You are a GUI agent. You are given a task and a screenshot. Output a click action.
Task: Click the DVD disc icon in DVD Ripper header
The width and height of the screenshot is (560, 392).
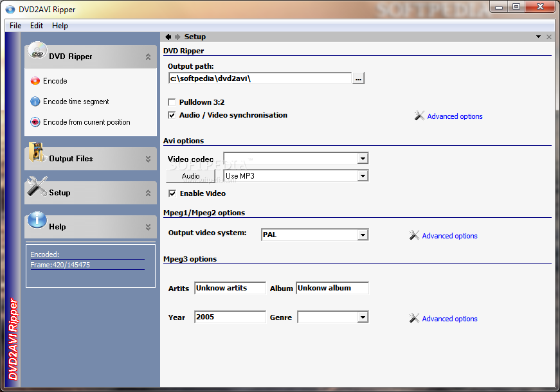(x=37, y=51)
